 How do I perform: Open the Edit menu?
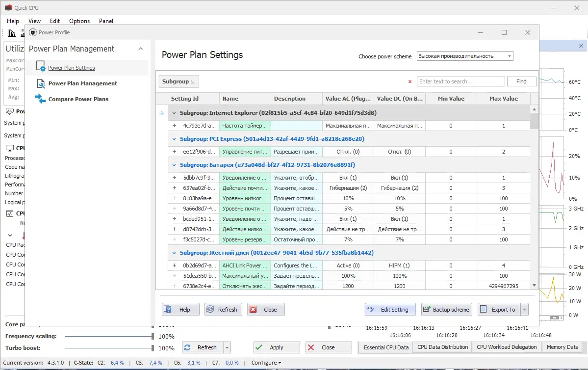[x=55, y=21]
